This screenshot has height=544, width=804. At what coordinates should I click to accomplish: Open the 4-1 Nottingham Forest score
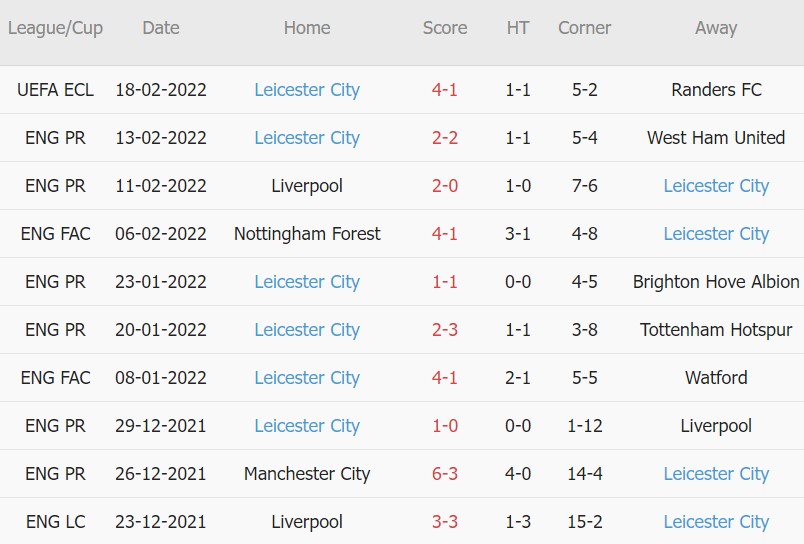point(445,234)
